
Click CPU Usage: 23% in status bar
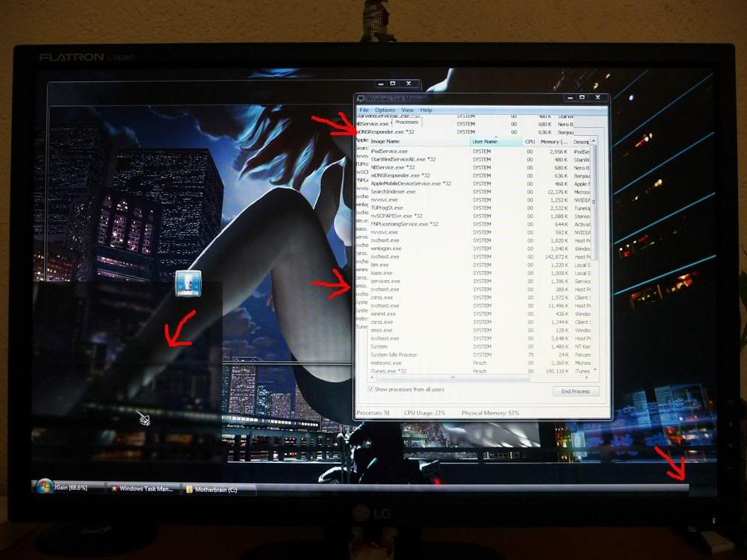pos(424,413)
